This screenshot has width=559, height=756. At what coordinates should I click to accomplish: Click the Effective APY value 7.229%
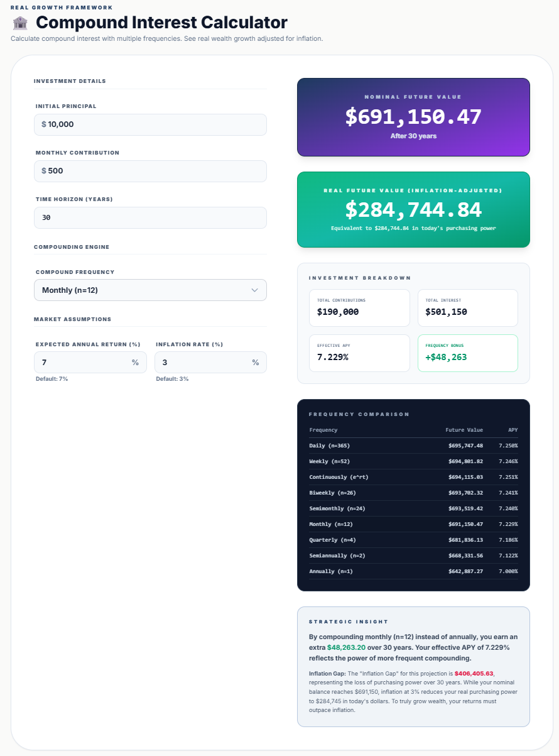(x=333, y=357)
